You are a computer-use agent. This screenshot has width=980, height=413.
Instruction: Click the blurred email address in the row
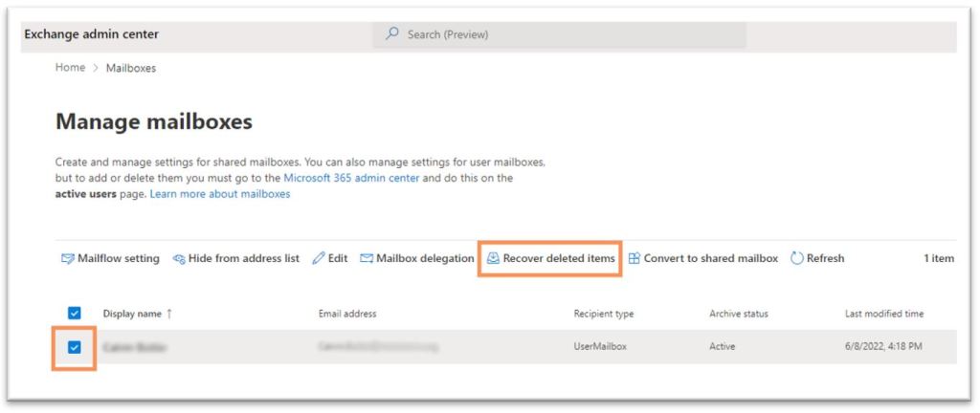point(378,346)
